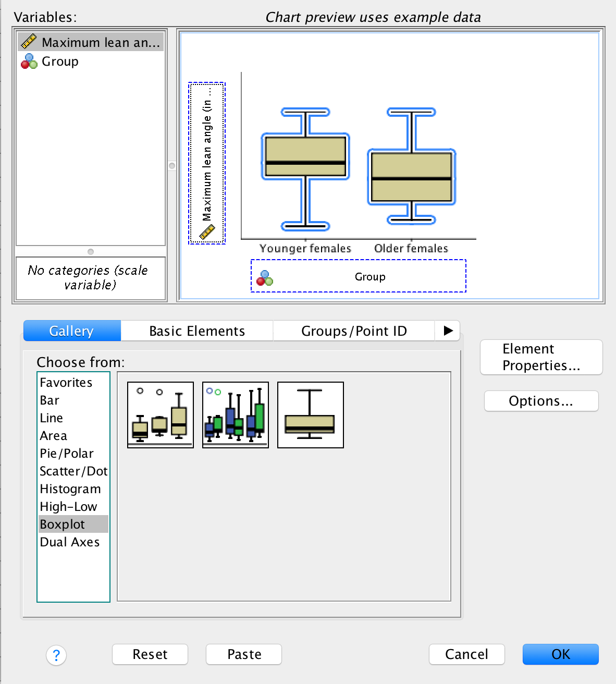Select the 1-D Boxplot gallery icon
The width and height of the screenshot is (616, 684).
click(x=310, y=414)
